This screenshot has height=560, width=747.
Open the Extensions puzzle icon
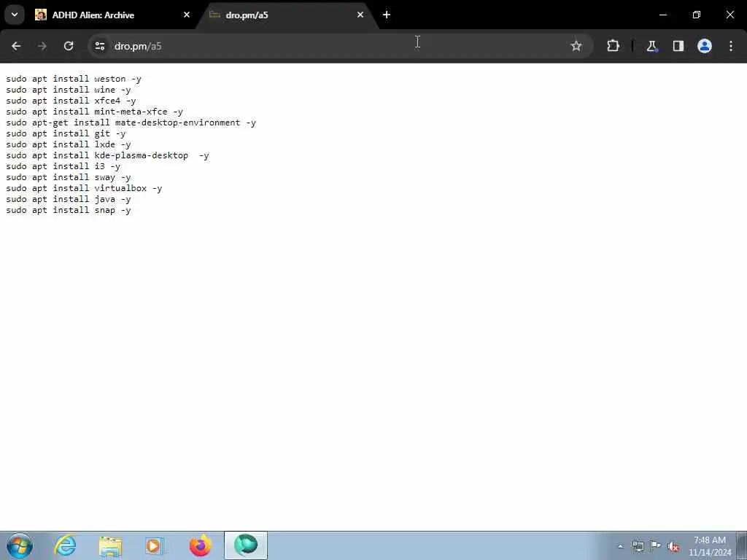pyautogui.click(x=613, y=46)
